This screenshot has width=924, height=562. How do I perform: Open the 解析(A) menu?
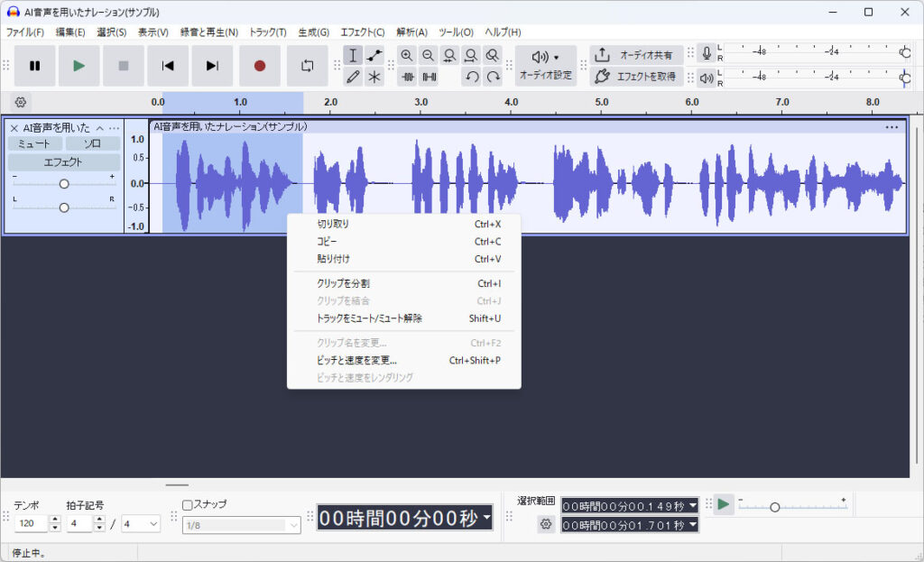pyautogui.click(x=411, y=32)
